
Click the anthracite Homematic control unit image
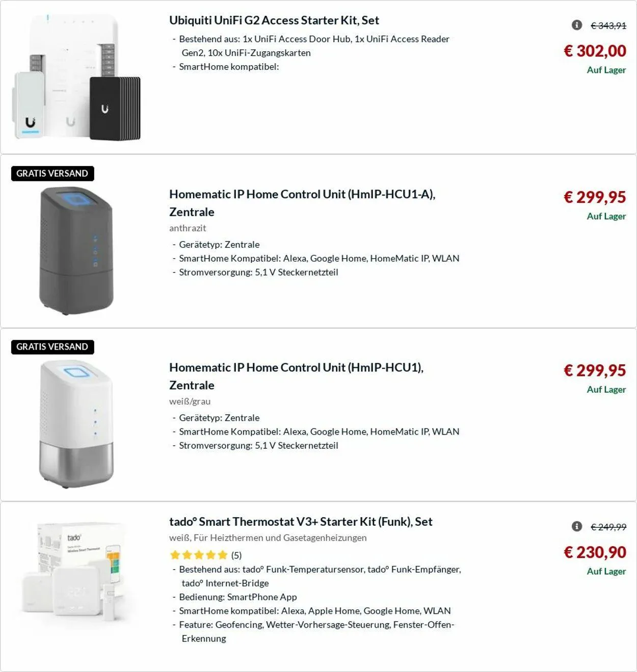point(76,251)
